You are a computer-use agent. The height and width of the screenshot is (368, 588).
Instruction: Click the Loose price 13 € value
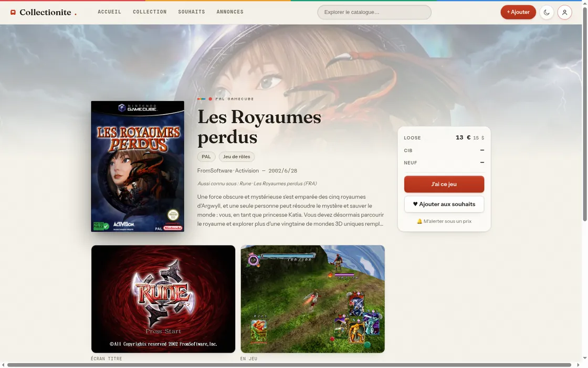pos(463,137)
